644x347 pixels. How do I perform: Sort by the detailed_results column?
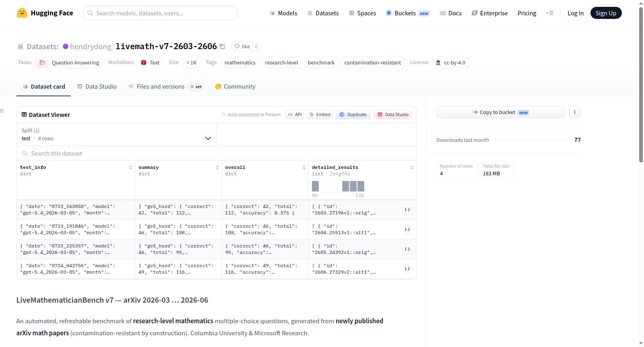[412, 167]
